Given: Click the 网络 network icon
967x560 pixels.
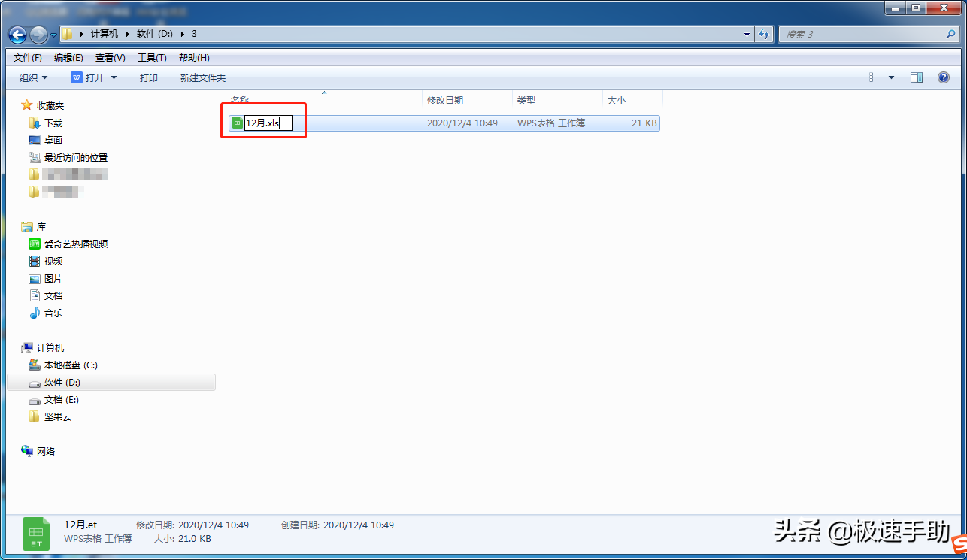Looking at the screenshot, I should 28,451.
